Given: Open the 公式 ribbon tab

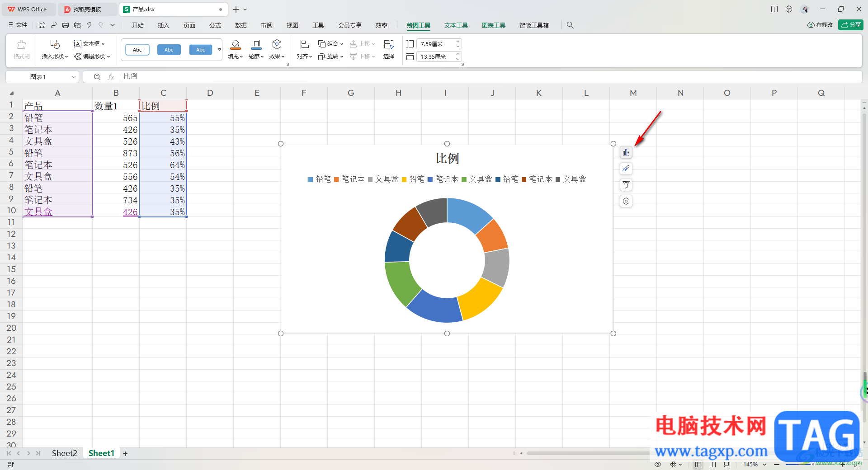Looking at the screenshot, I should click(215, 25).
